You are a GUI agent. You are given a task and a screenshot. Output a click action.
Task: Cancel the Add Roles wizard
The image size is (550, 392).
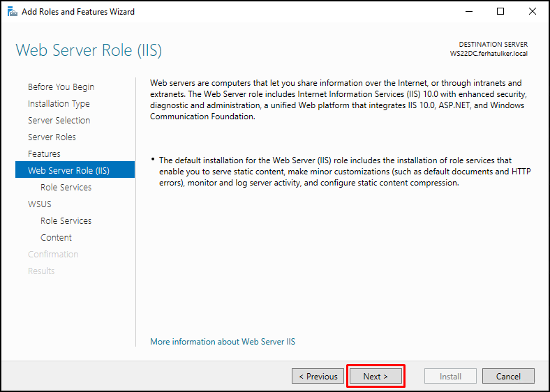[508, 376]
